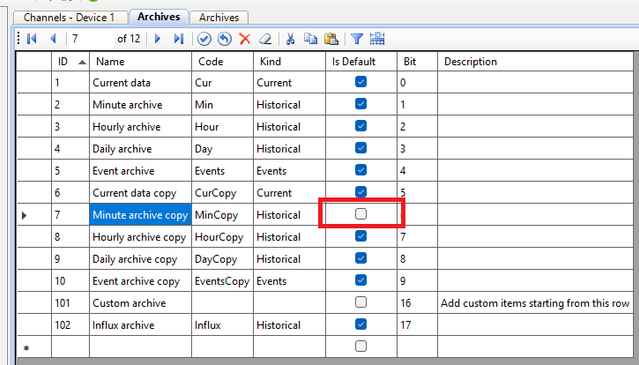
Task: Toggle Is Default for Influx archive
Action: coord(361,324)
